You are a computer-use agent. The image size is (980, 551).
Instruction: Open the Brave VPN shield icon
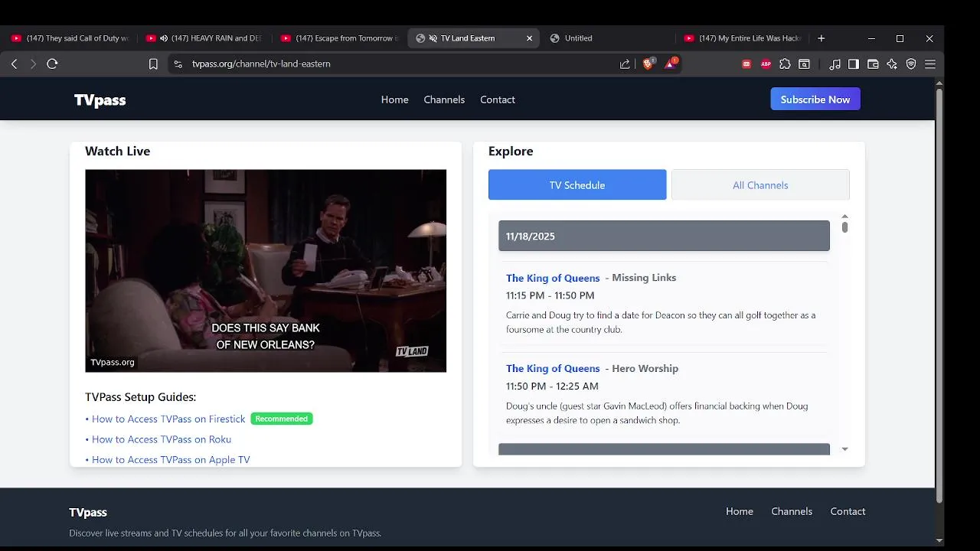pos(911,64)
